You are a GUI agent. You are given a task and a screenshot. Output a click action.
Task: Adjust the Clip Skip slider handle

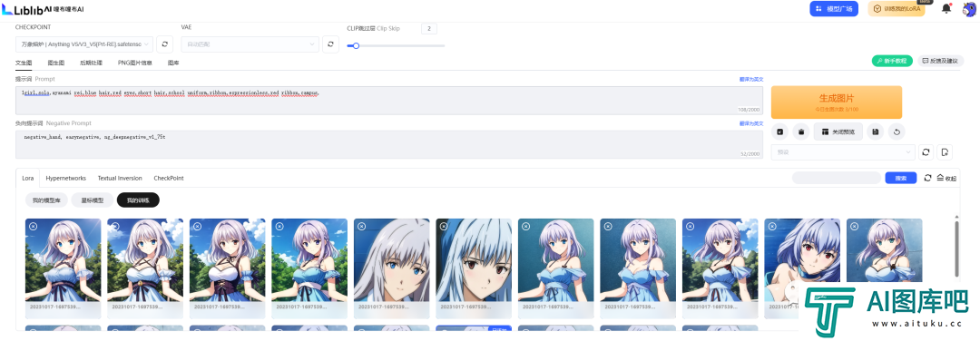(357, 45)
